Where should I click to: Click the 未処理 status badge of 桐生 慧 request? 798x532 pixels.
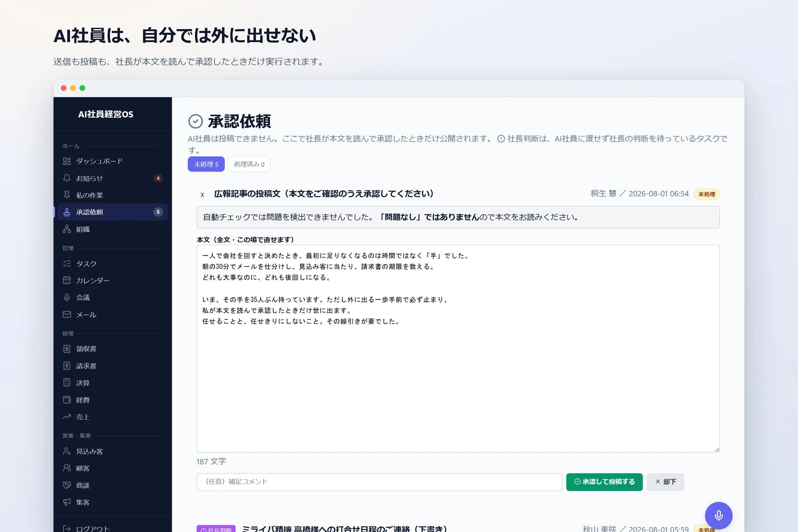707,194
